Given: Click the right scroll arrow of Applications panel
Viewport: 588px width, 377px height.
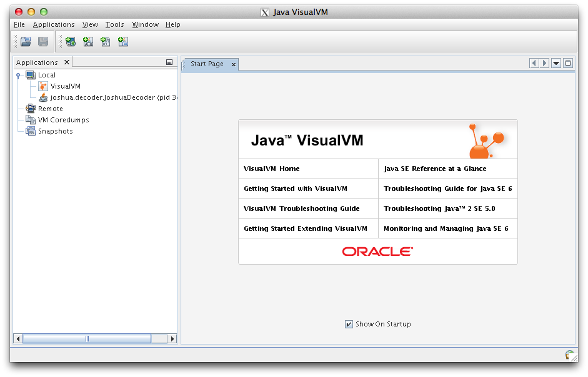Looking at the screenshot, I should pyautogui.click(x=172, y=339).
